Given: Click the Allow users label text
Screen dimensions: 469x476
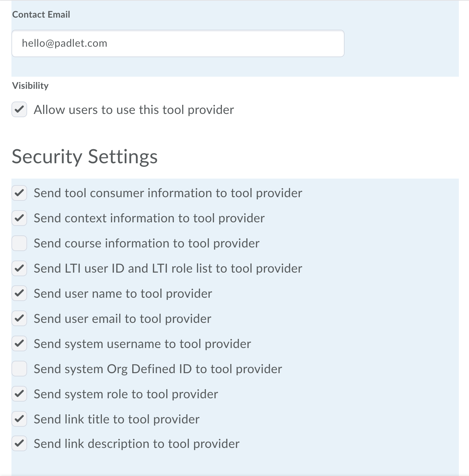Looking at the screenshot, I should 134,110.
